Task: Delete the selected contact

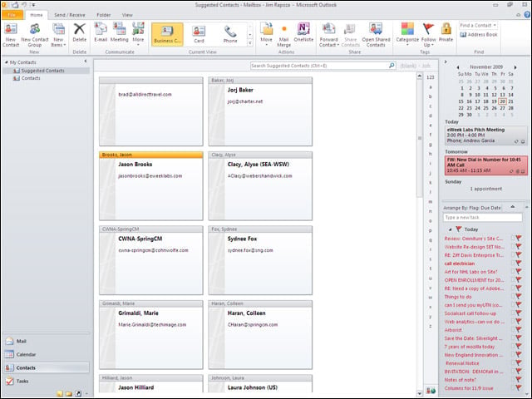Action: (80, 33)
